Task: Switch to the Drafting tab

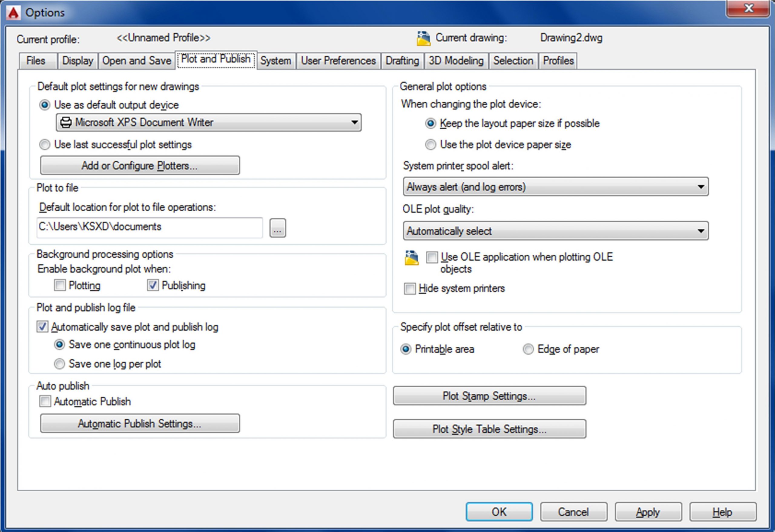Action: tap(402, 61)
